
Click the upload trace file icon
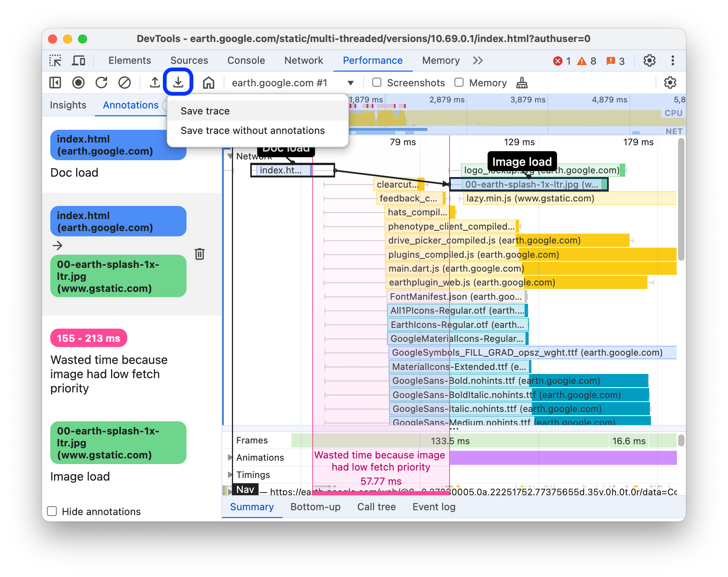153,83
